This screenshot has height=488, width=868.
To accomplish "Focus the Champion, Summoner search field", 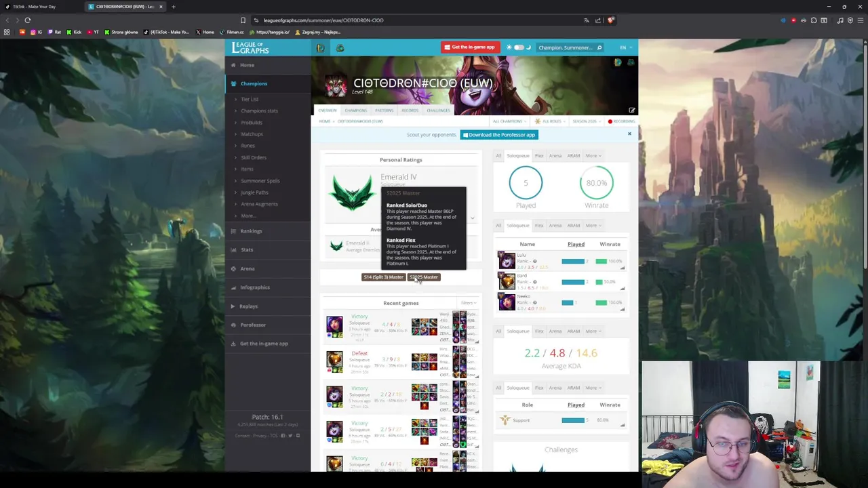I will (x=566, y=47).
